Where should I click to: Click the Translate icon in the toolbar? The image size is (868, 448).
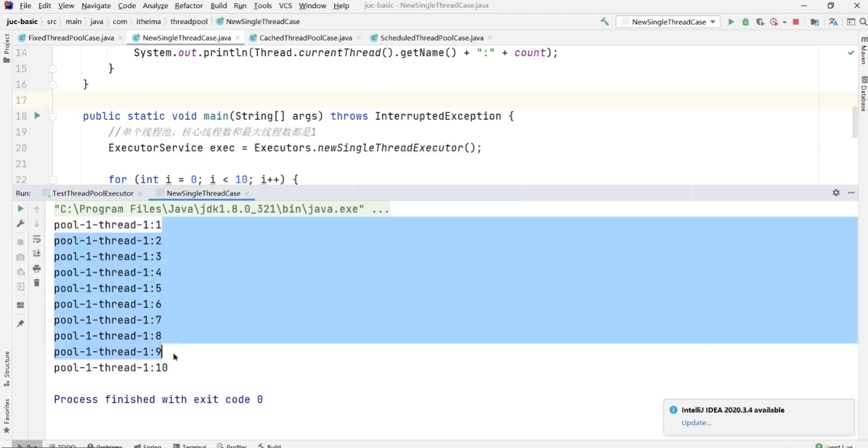833,22
